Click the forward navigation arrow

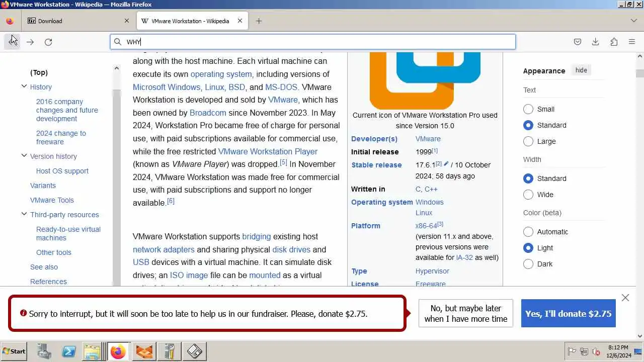(x=30, y=42)
